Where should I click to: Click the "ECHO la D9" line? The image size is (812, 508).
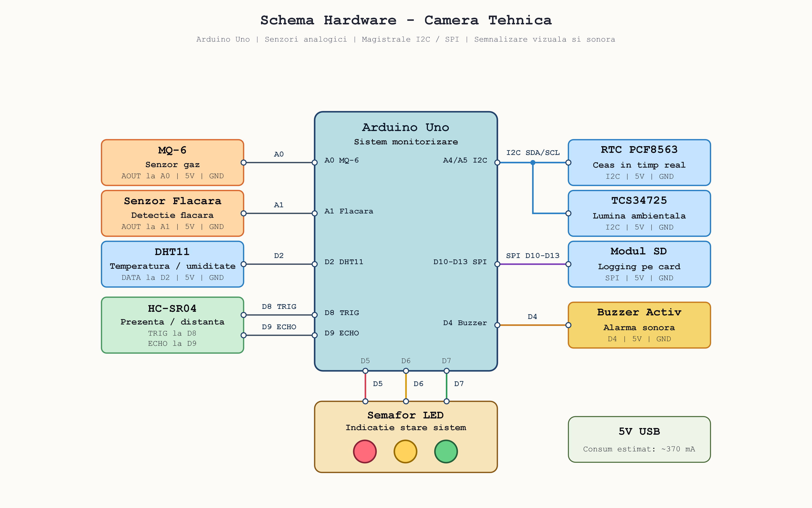click(x=172, y=343)
